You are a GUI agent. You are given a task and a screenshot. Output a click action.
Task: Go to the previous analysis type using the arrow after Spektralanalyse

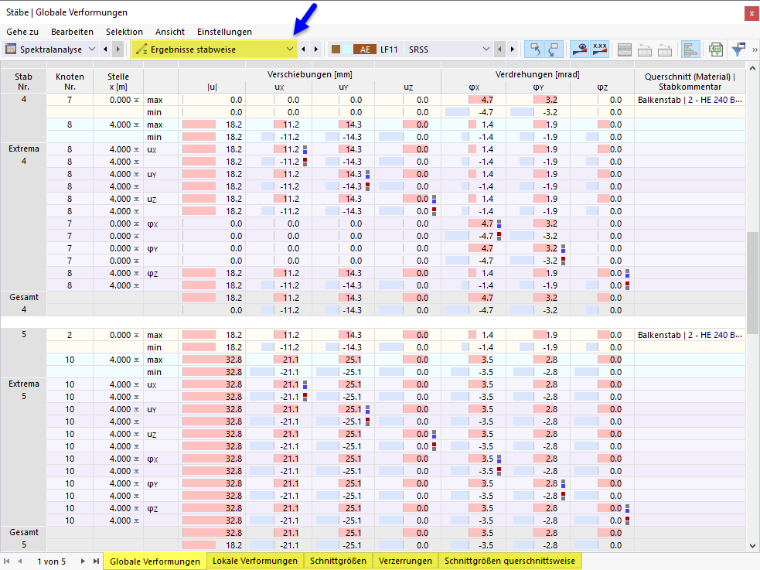(106, 49)
